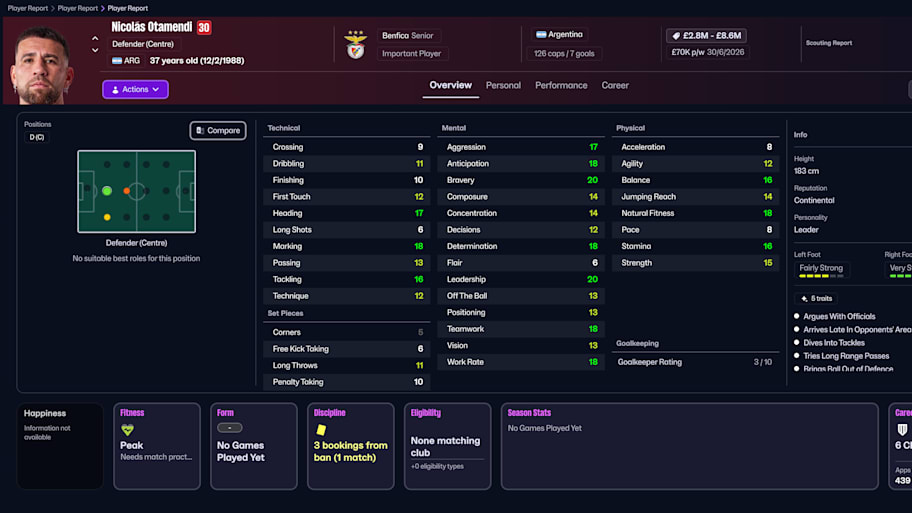Open the Actions dropdown menu

[136, 90]
